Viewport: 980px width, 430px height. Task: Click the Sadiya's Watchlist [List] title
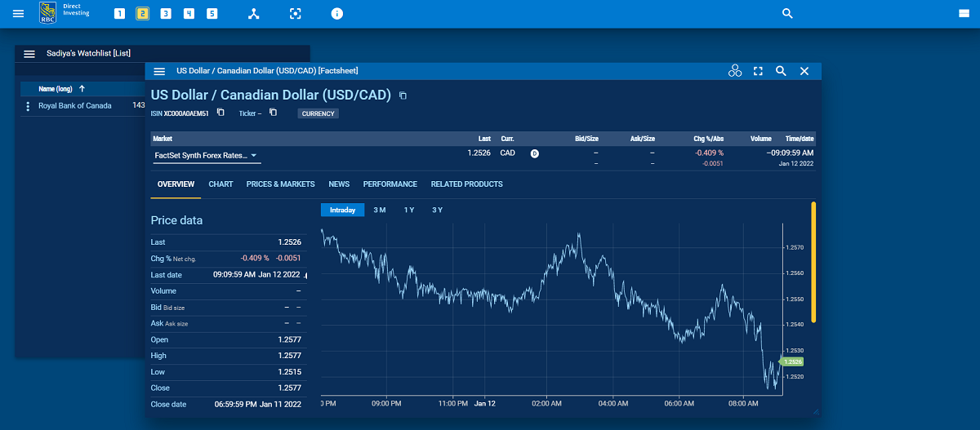(x=88, y=53)
